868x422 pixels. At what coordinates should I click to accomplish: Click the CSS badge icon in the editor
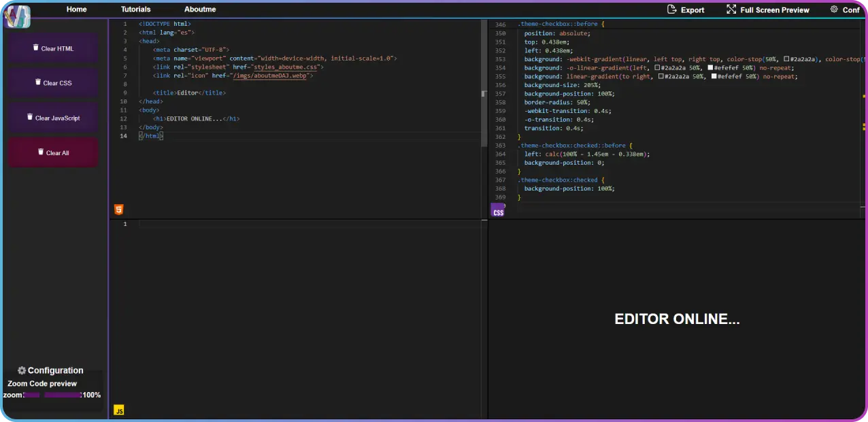tap(498, 210)
